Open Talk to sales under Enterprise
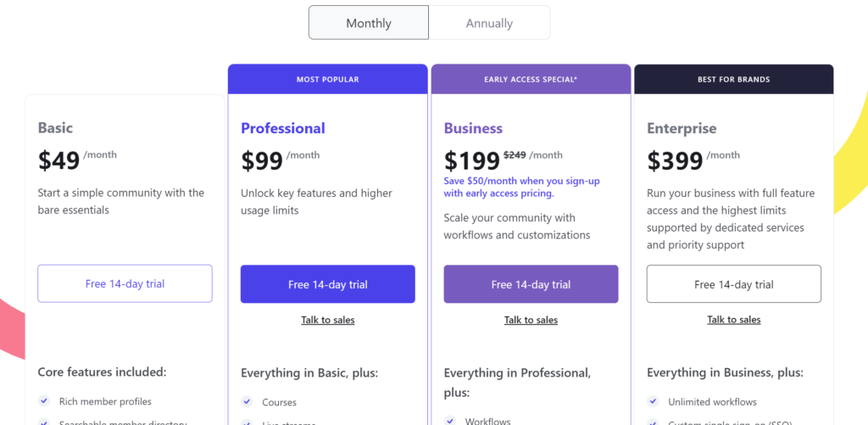 (734, 320)
